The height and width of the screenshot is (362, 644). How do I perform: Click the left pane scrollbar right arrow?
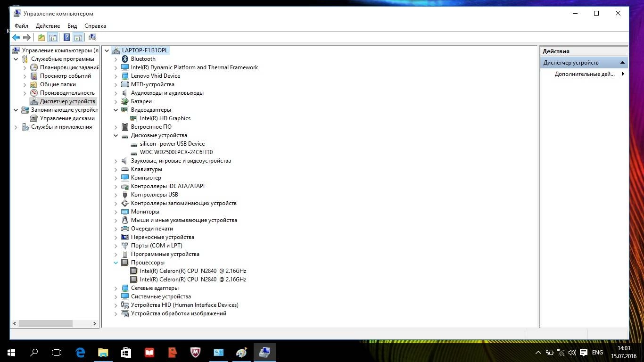pos(95,323)
